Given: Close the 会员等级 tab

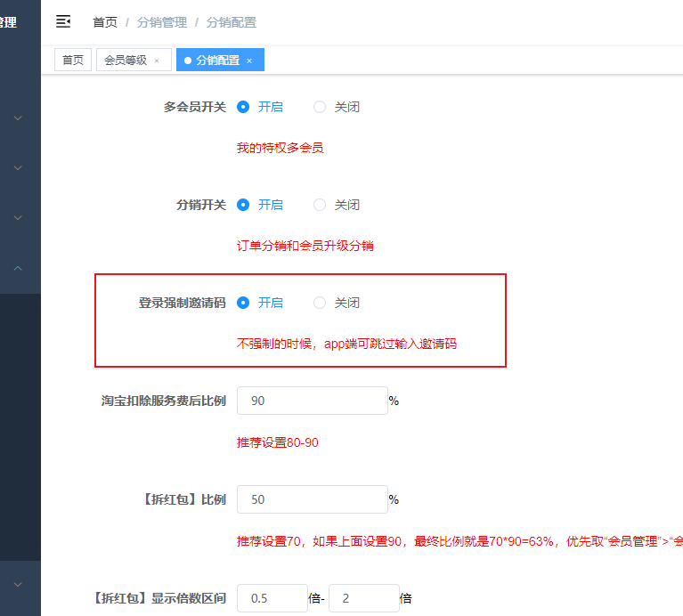Looking at the screenshot, I should pyautogui.click(x=158, y=61).
